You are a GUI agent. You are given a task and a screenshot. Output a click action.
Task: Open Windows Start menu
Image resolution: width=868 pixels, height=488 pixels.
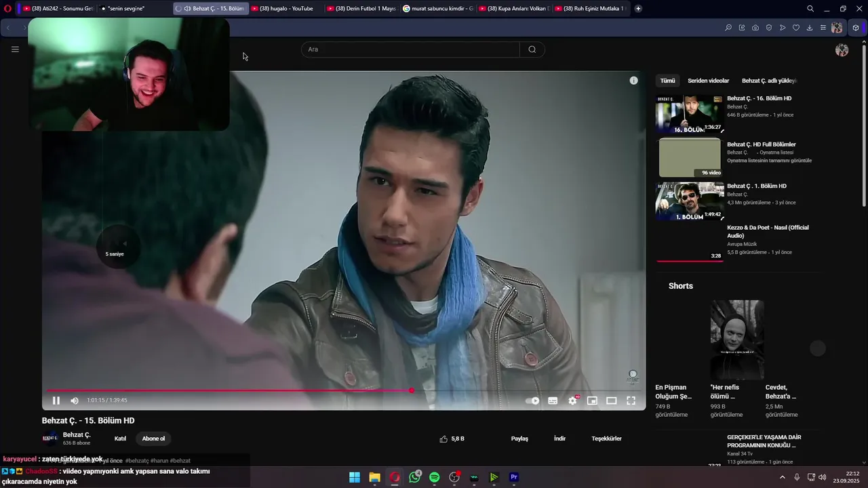click(x=355, y=477)
